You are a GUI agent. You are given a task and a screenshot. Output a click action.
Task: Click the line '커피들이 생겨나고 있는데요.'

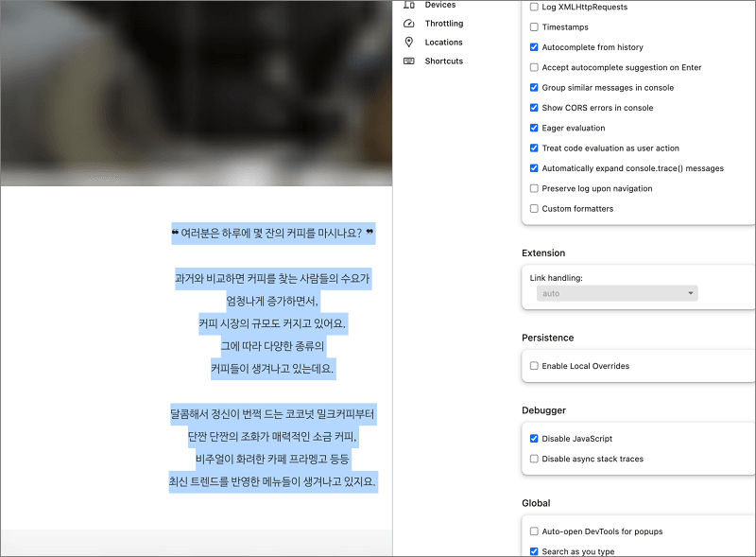click(273, 369)
